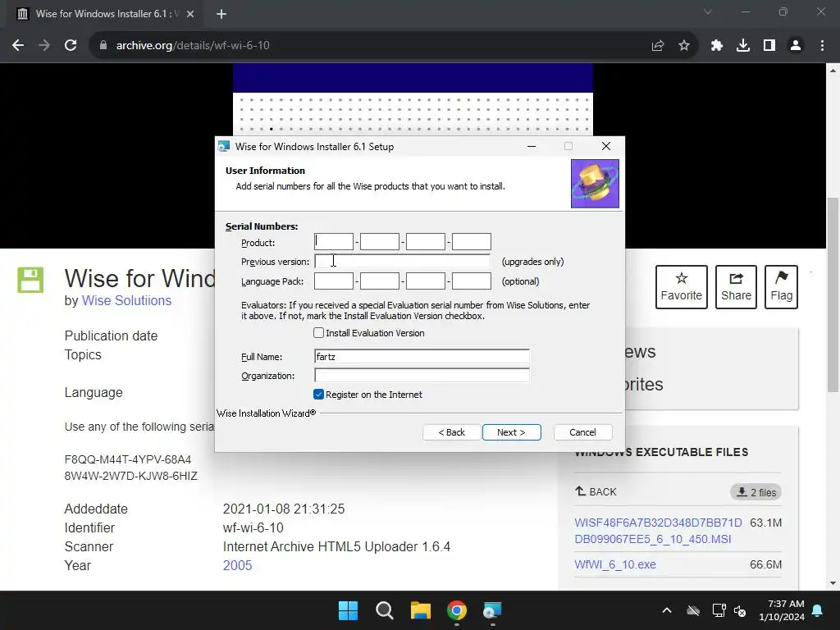Open File Explorer from the taskbar
This screenshot has width=840, height=630.
click(421, 610)
